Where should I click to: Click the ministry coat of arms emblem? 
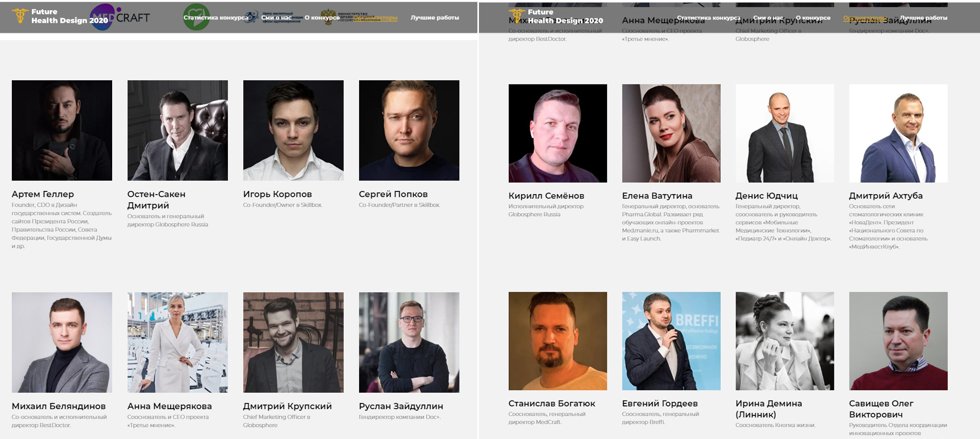point(328,16)
